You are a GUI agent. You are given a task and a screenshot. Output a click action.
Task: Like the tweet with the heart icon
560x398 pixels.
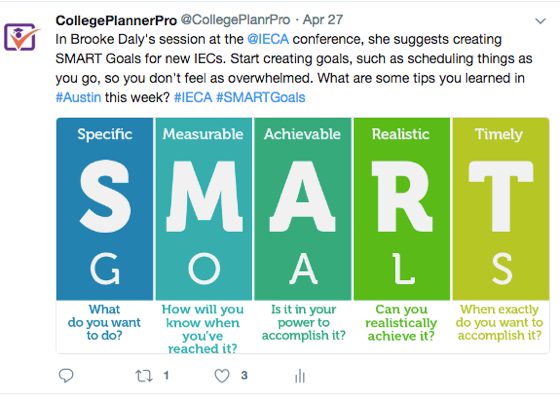(222, 376)
